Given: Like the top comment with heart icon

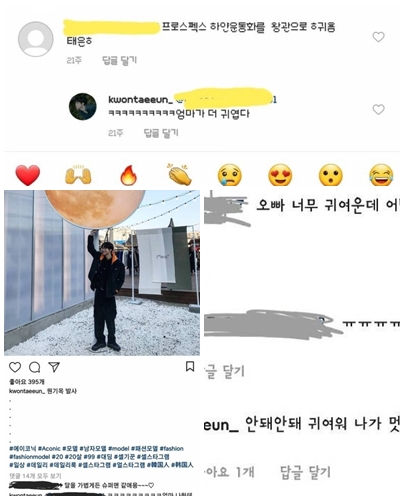Looking at the screenshot, I should coord(378,37).
